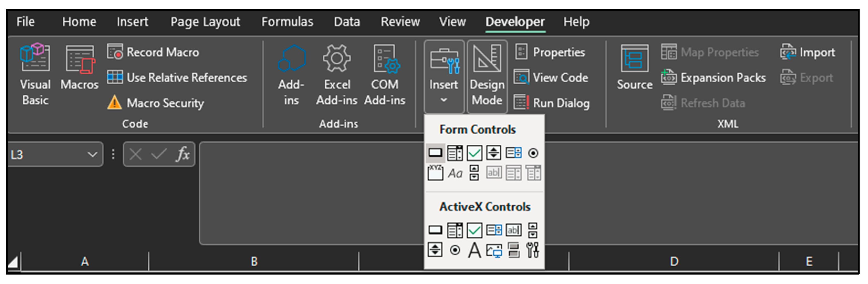Screen dimensions: 868x284
Task: Expand the Name Box dropdown arrow
Action: [92, 154]
